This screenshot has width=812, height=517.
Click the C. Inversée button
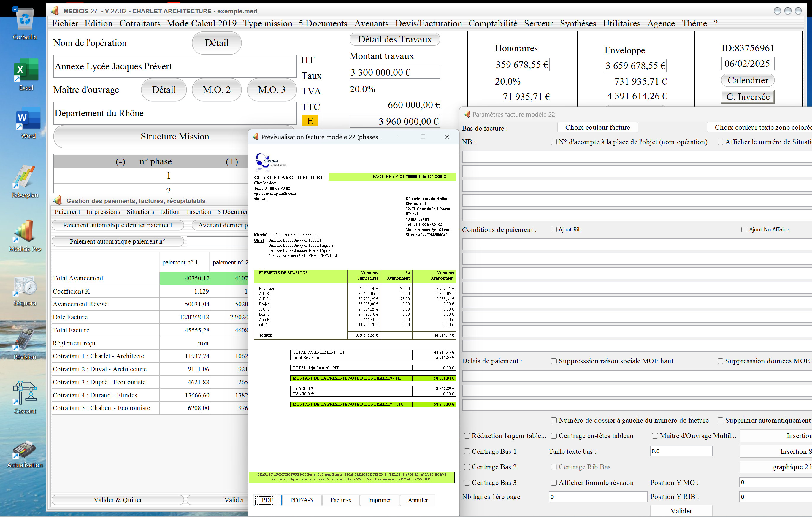click(x=748, y=97)
